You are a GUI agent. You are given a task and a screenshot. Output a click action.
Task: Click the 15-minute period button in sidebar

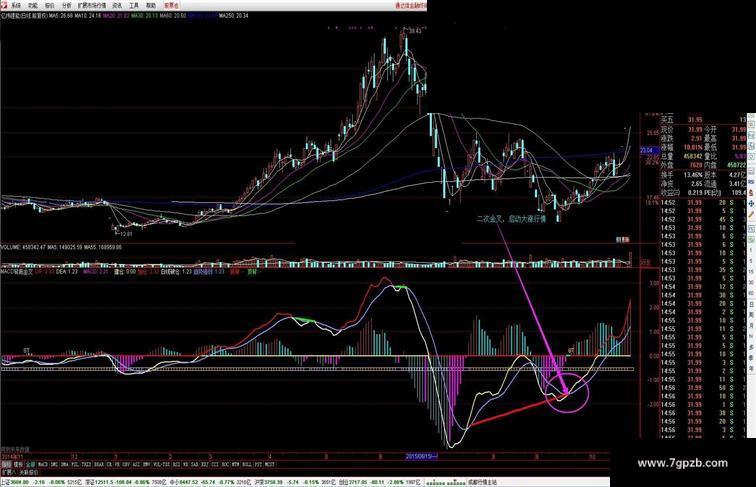click(751, 271)
